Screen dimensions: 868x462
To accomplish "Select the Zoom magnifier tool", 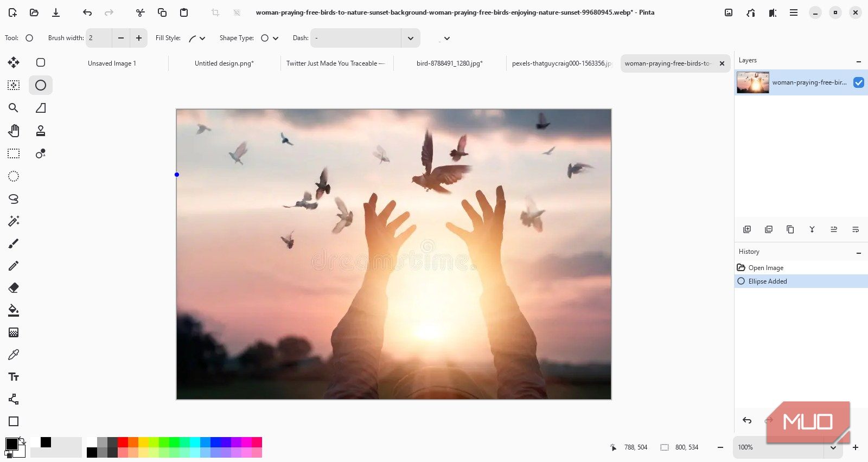I will [x=14, y=108].
